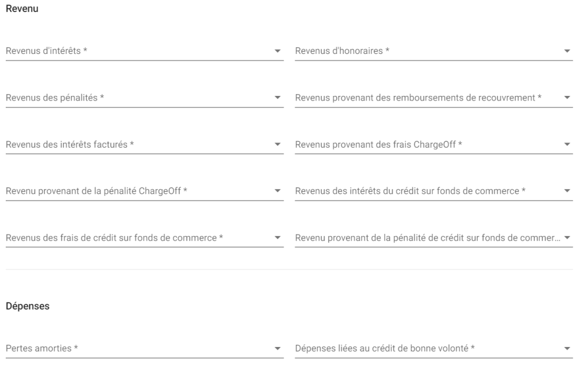Click the Revenus des intérêts du crédit sur fonds de commerce field
Viewport: 588px width, 366px height.
click(x=434, y=191)
